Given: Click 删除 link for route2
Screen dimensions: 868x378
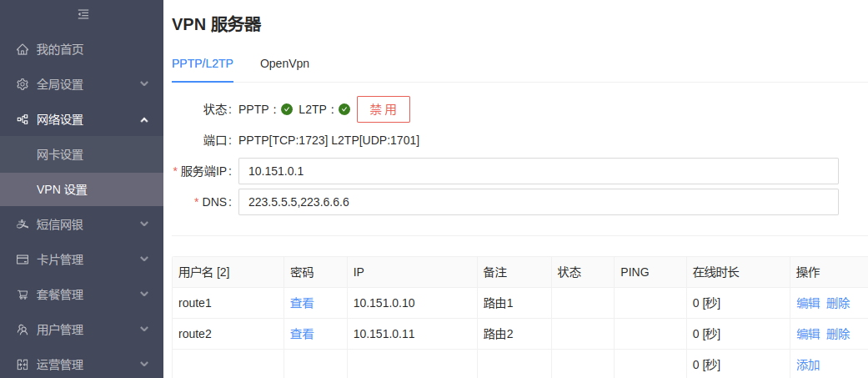Looking at the screenshot, I should coord(838,334).
